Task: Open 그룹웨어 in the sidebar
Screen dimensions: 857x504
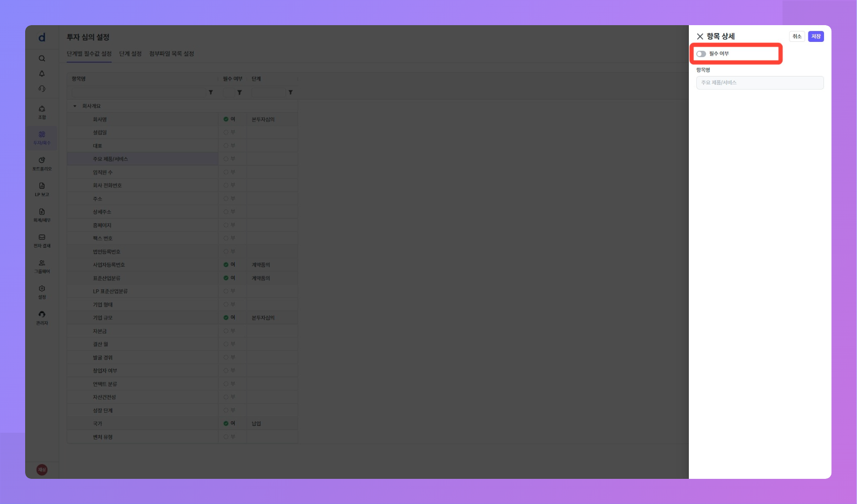Action: pyautogui.click(x=42, y=266)
